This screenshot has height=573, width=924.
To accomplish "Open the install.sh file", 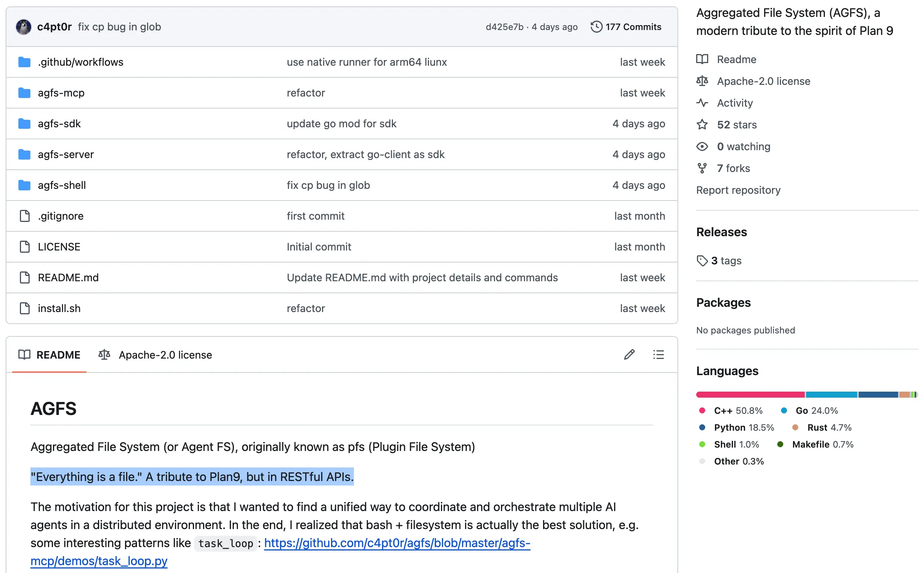I will tap(59, 309).
